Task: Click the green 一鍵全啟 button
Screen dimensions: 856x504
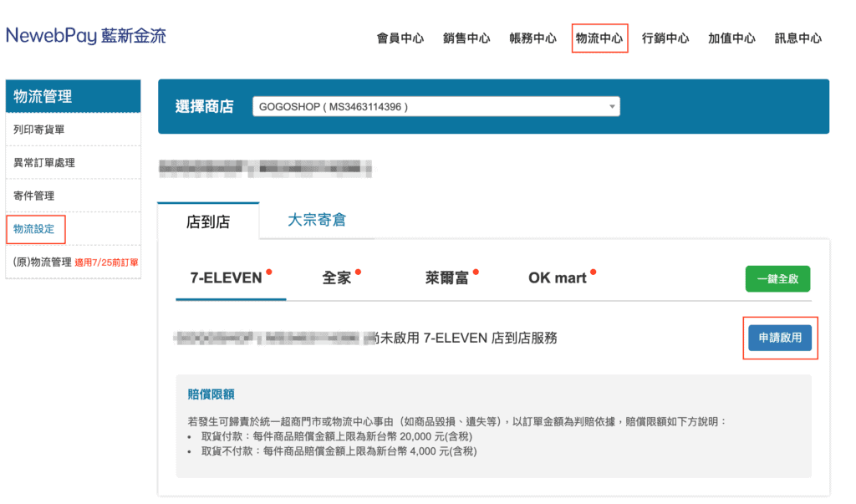Action: 777,279
